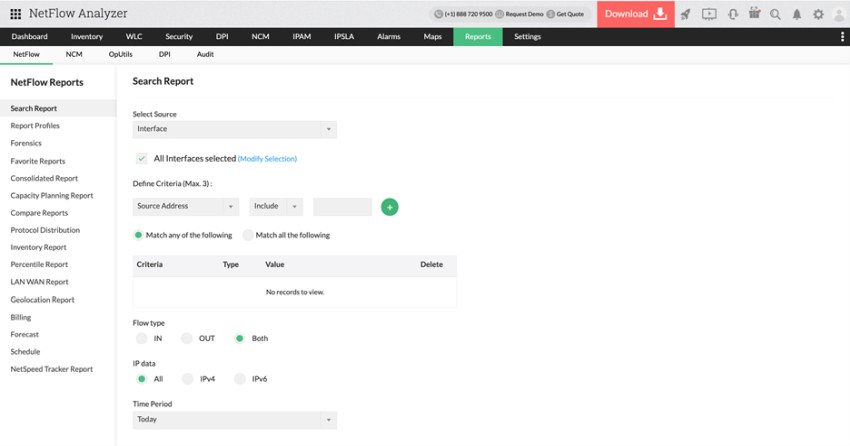Screen dimensions: 850x446
Task: Open the IPSLA menu
Action: (344, 36)
